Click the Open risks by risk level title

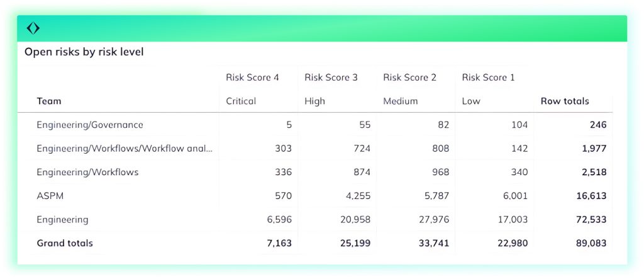[84, 52]
